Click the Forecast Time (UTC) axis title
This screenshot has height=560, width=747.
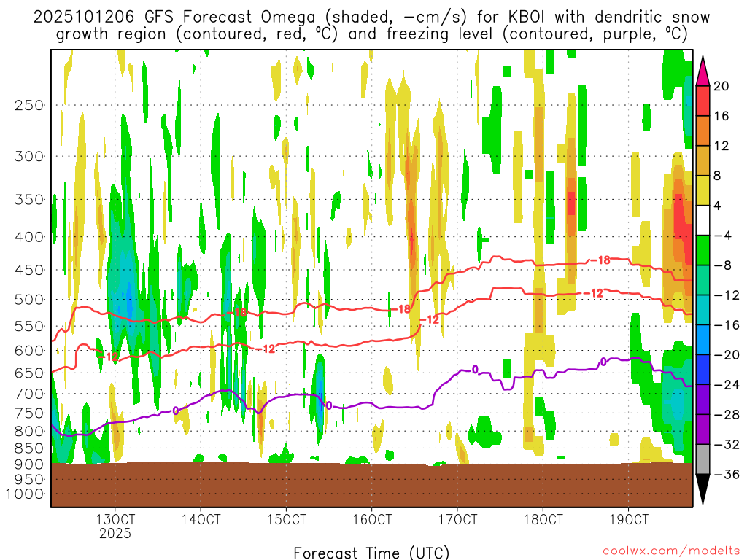click(371, 553)
